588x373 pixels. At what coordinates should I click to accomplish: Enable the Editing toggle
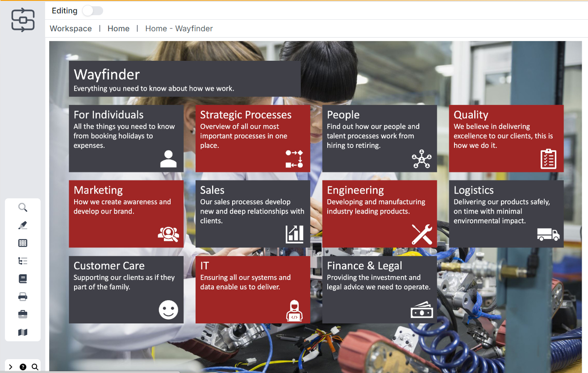92,10
